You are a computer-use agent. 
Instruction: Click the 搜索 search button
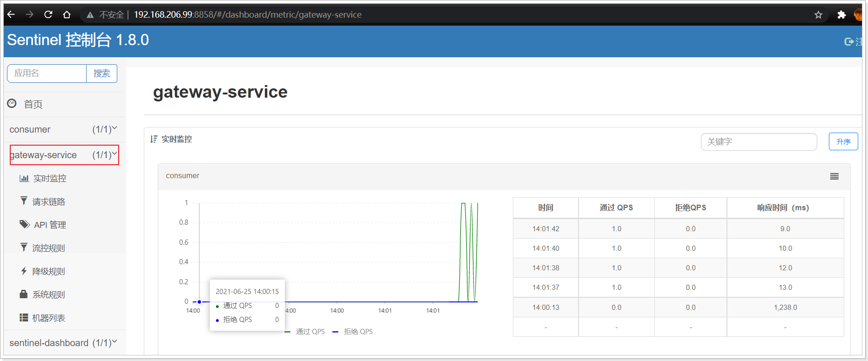click(101, 74)
